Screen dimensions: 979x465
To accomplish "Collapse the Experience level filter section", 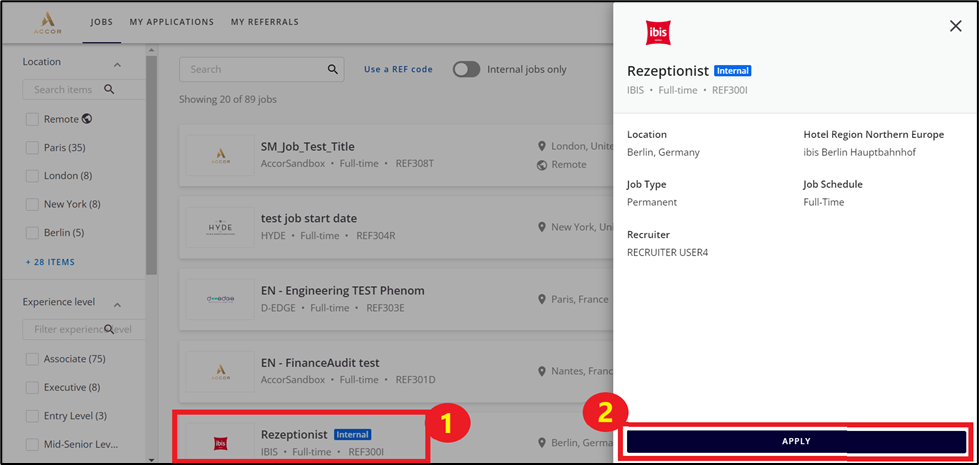I will tap(117, 305).
